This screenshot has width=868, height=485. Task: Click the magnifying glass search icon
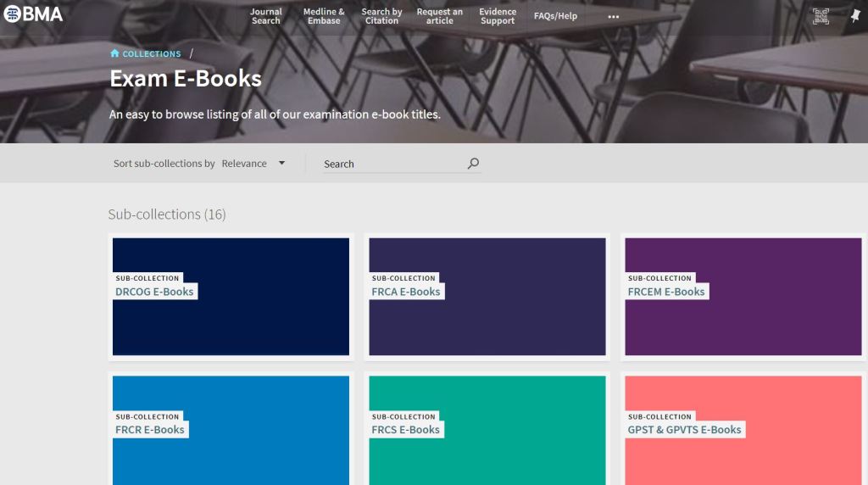click(x=473, y=164)
